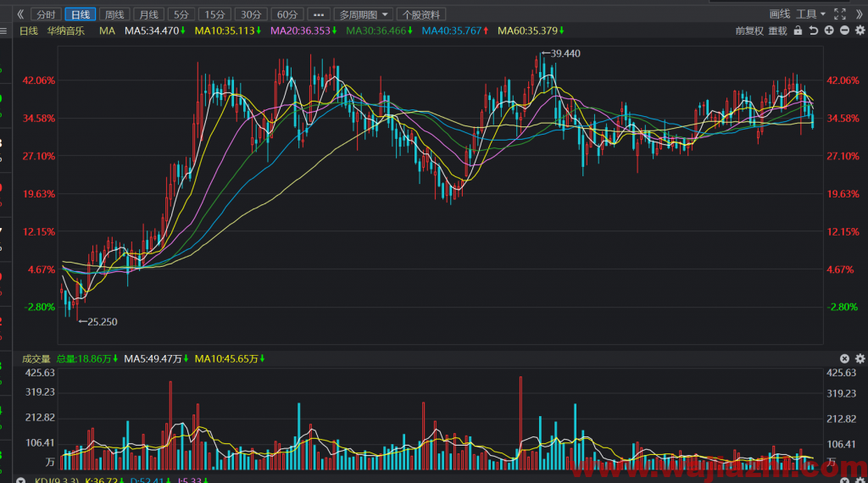Toggle 前复权 price adjustment
Image resolution: width=868 pixels, height=483 pixels.
[749, 31]
